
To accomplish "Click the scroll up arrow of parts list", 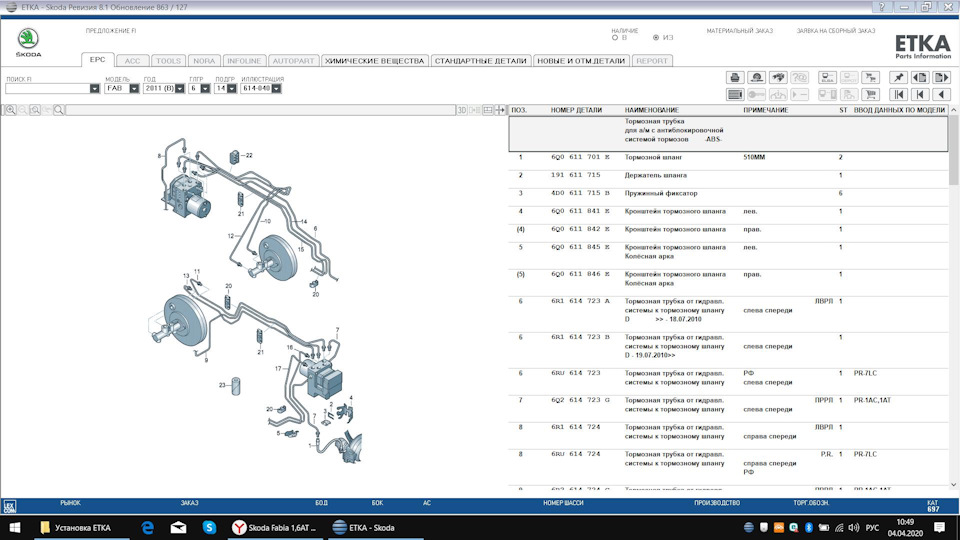I will [x=953, y=110].
